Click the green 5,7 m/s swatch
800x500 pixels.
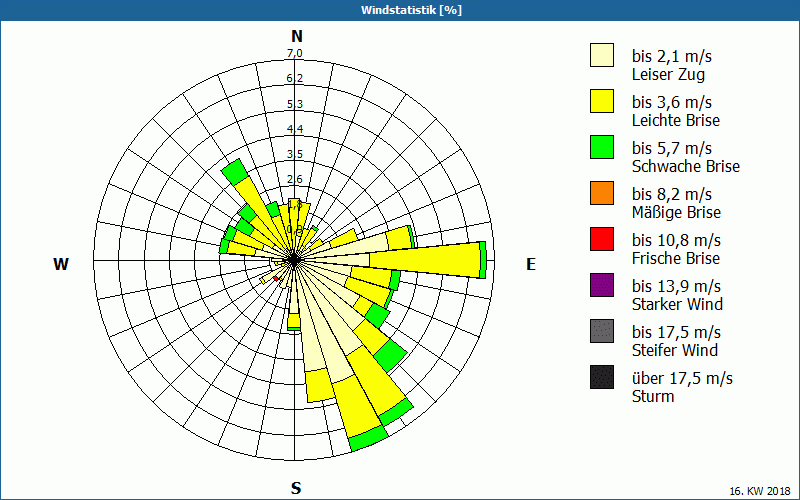602,147
